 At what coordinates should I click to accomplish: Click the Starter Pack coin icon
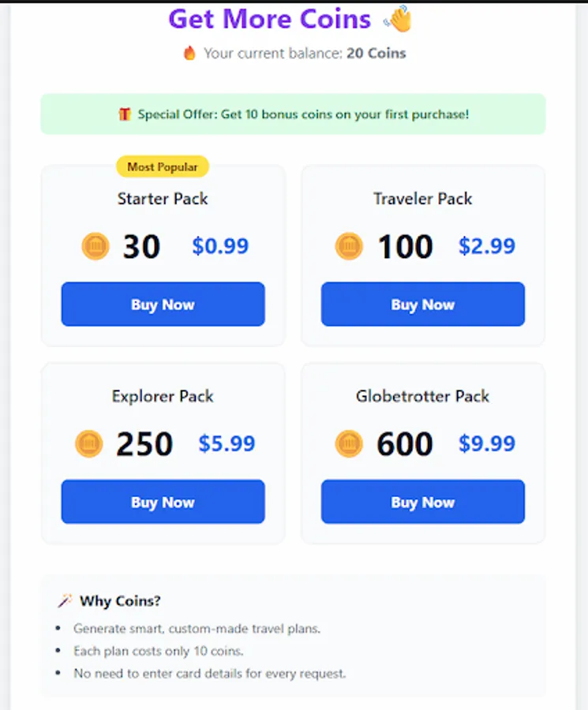click(x=96, y=247)
